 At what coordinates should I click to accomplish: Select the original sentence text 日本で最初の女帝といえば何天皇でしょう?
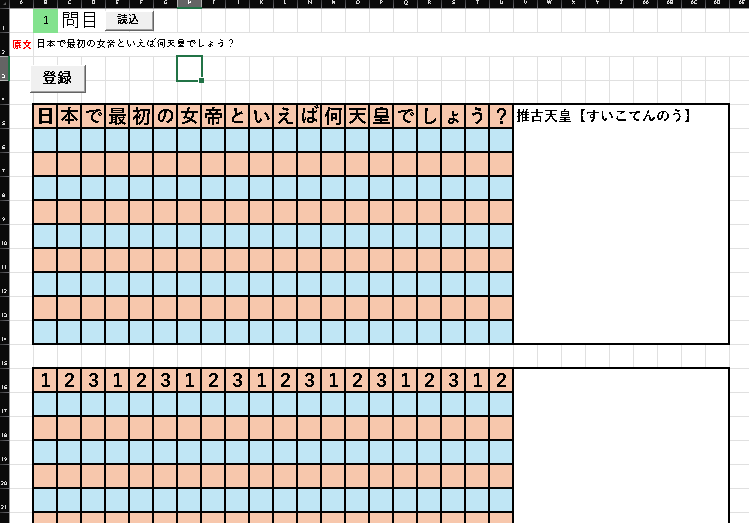click(135, 43)
